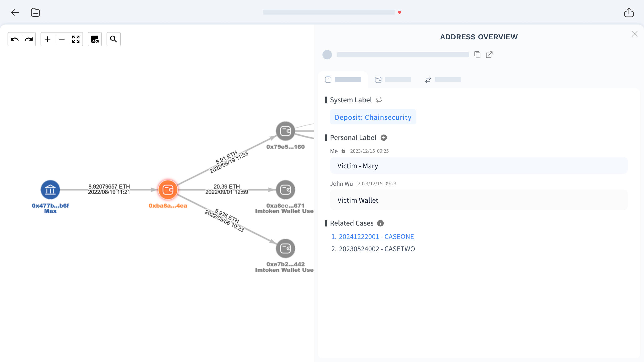Edit the Victim - Mary label field
Image resolution: width=644 pixels, height=362 pixels.
(x=479, y=166)
